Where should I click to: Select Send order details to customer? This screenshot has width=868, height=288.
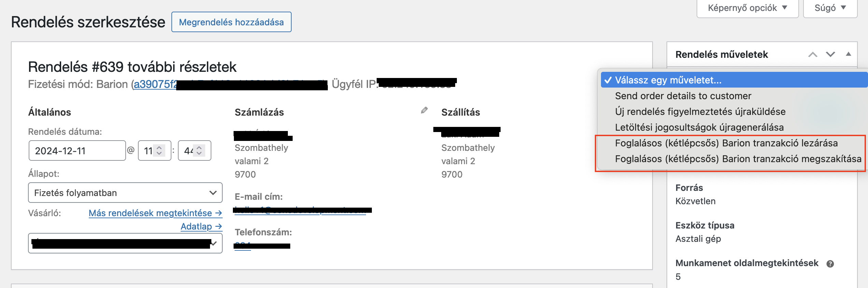683,96
